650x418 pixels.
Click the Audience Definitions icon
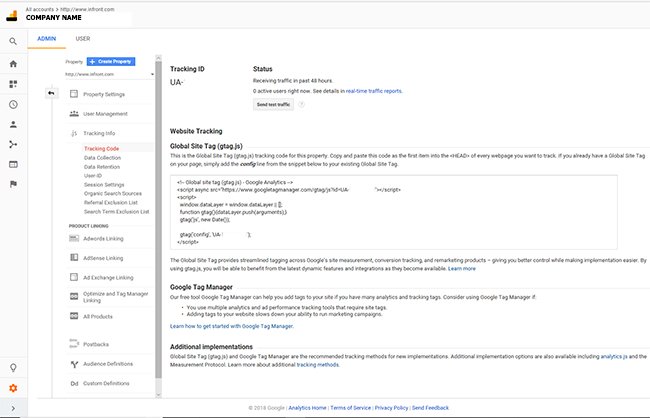coord(74,364)
